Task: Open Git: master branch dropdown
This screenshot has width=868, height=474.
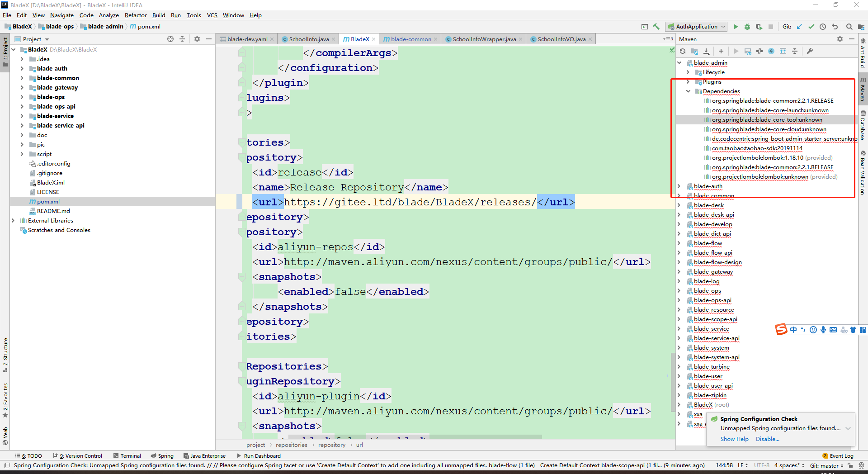Action: 827,465
